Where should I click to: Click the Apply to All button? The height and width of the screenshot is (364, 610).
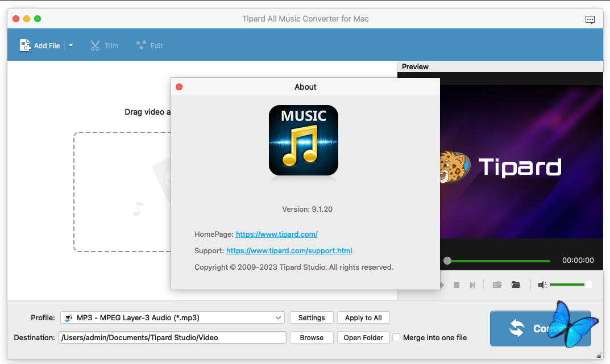tap(363, 318)
